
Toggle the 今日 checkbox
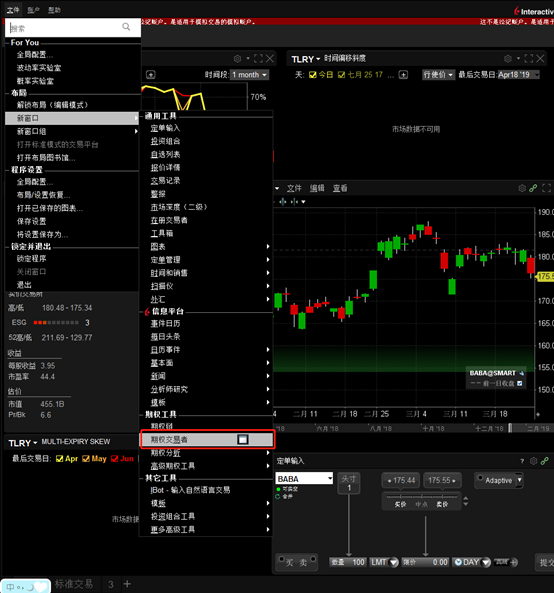point(313,75)
